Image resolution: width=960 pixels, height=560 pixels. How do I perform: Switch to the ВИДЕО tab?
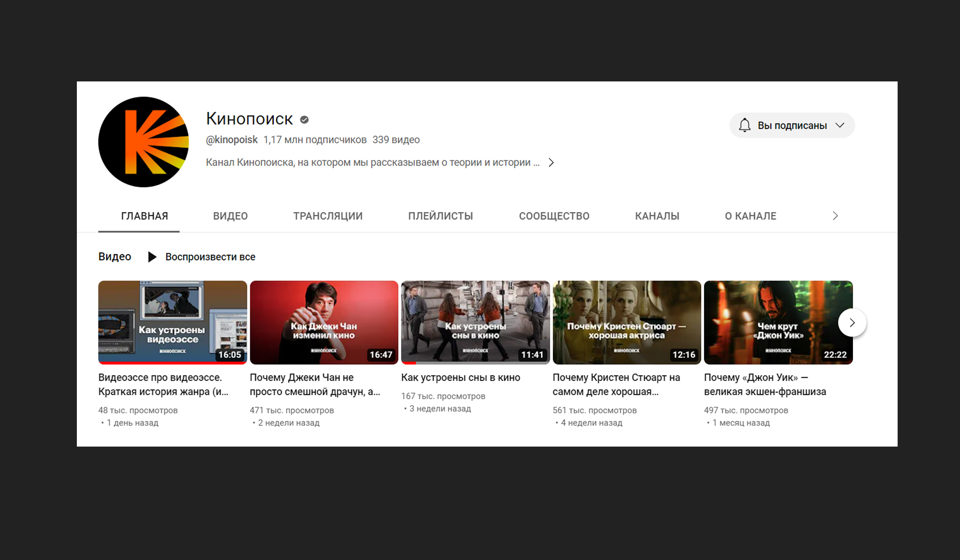tap(230, 216)
